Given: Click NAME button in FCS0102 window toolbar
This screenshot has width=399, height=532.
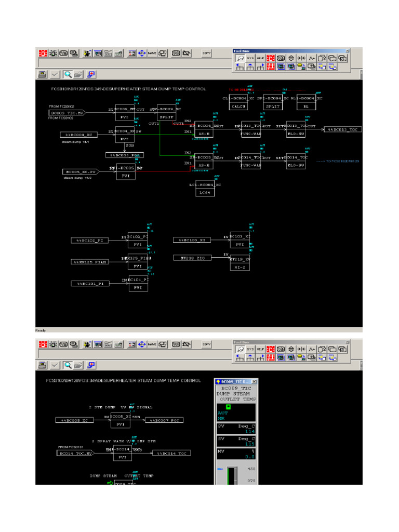Looking at the screenshot, I should click(x=152, y=344).
